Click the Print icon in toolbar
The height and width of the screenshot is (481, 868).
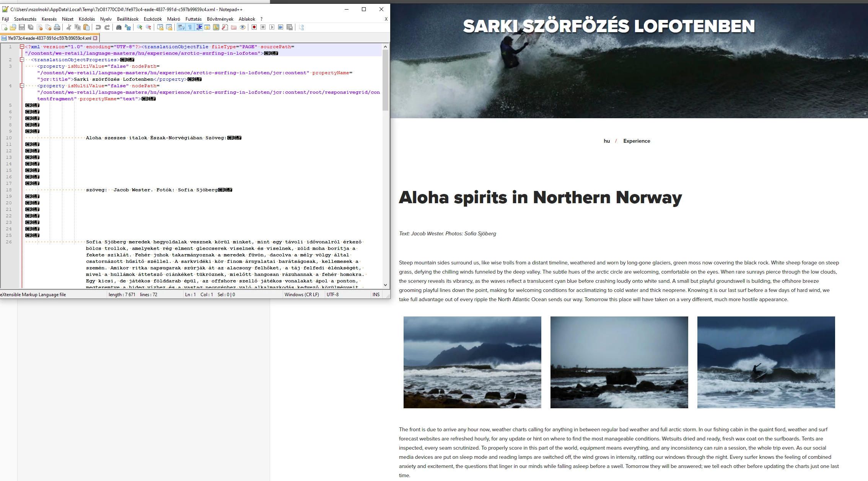pos(57,27)
